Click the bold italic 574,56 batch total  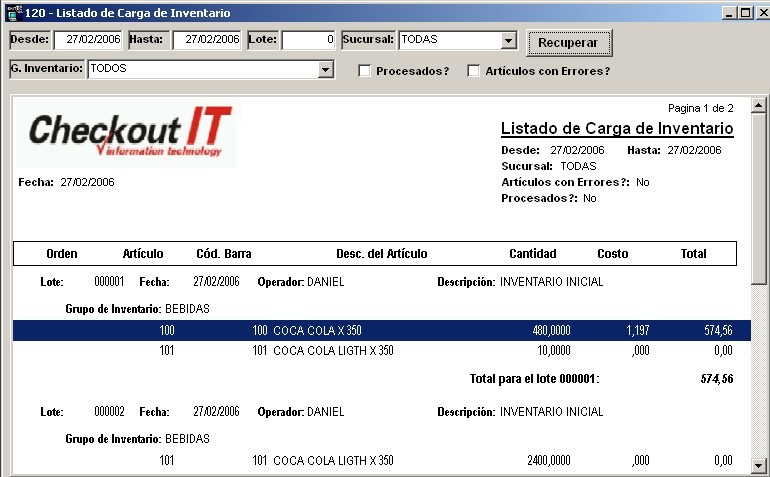717,379
